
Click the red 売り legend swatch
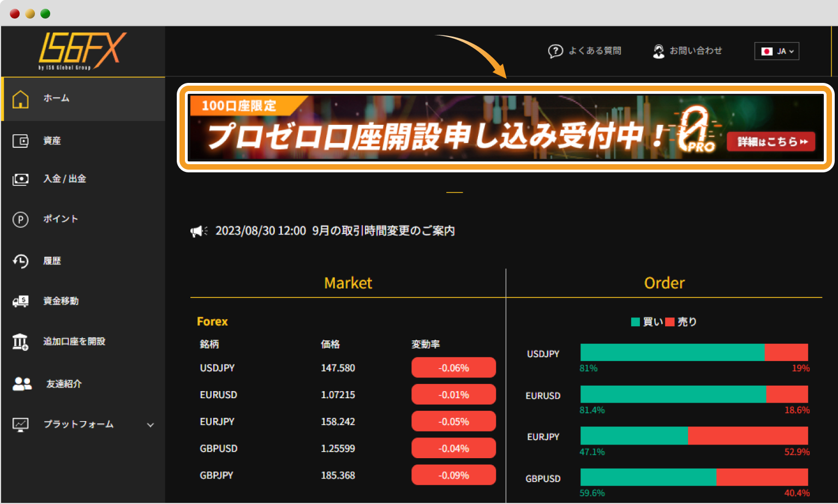(x=670, y=322)
